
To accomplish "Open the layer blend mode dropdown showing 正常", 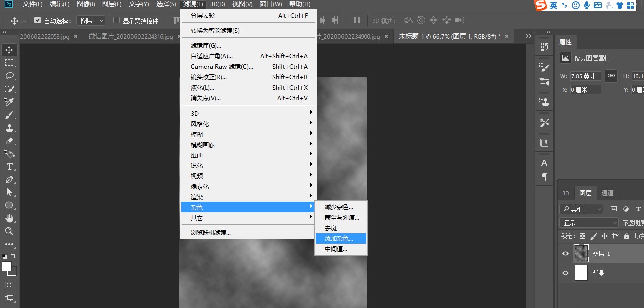I will (x=589, y=222).
